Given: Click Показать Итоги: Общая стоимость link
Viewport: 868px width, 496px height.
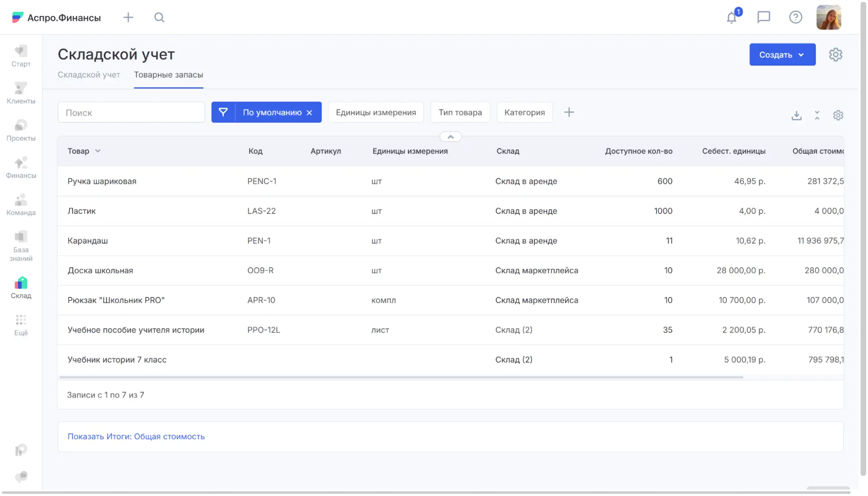Looking at the screenshot, I should (x=136, y=437).
